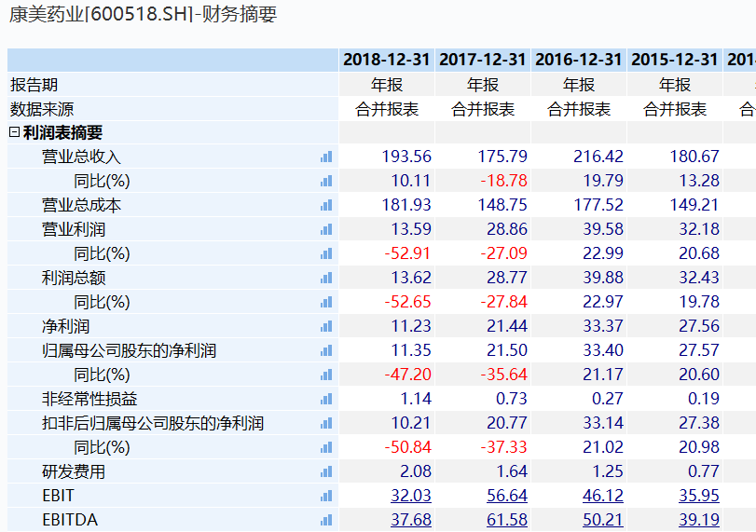This screenshot has width=756, height=532.
Task: Open chart icon for 营业总成本 row
Action: (x=326, y=205)
